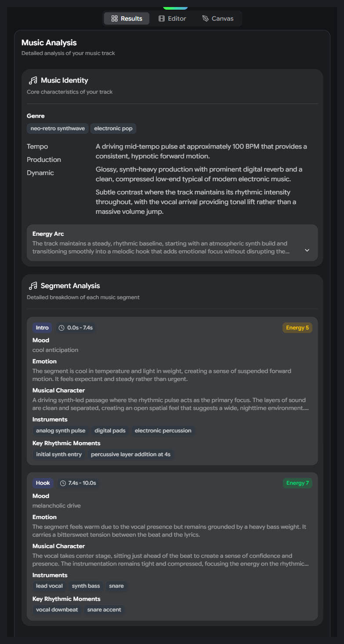Click the snare accent rhythmic moment tag

pos(104,610)
